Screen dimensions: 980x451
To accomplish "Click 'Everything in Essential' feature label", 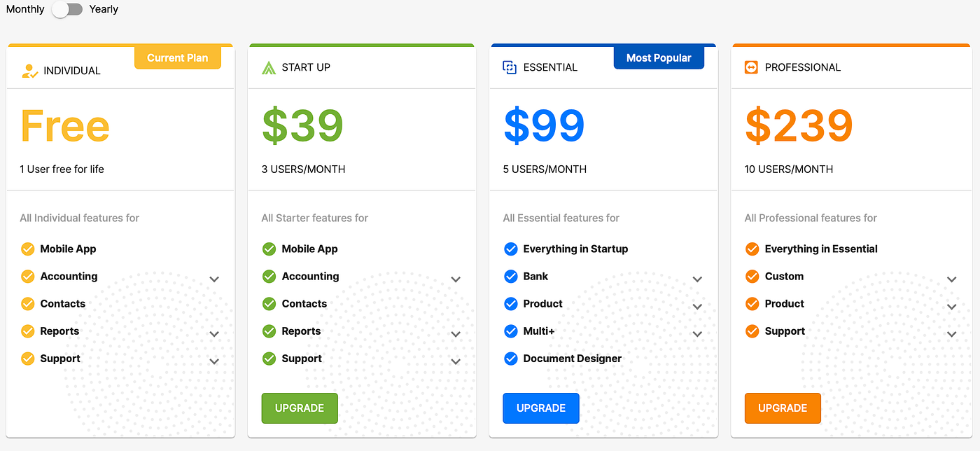I will pyautogui.click(x=821, y=249).
